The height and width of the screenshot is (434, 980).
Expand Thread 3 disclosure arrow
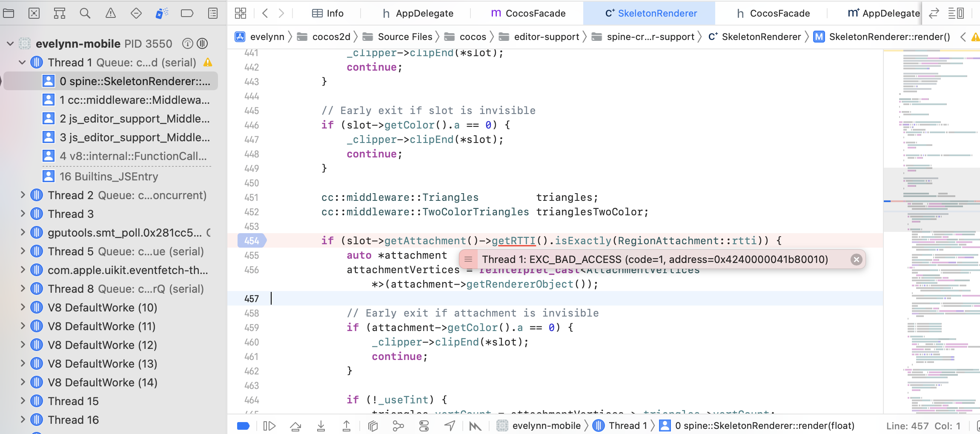pyautogui.click(x=23, y=214)
